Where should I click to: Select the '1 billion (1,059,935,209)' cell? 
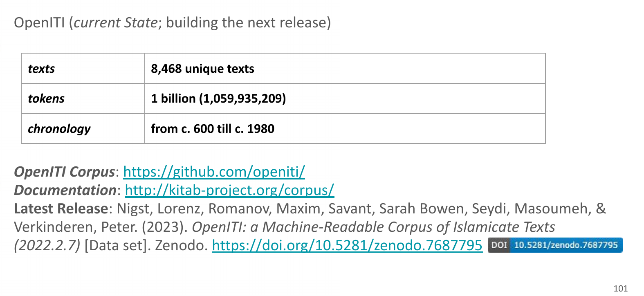pos(345,99)
